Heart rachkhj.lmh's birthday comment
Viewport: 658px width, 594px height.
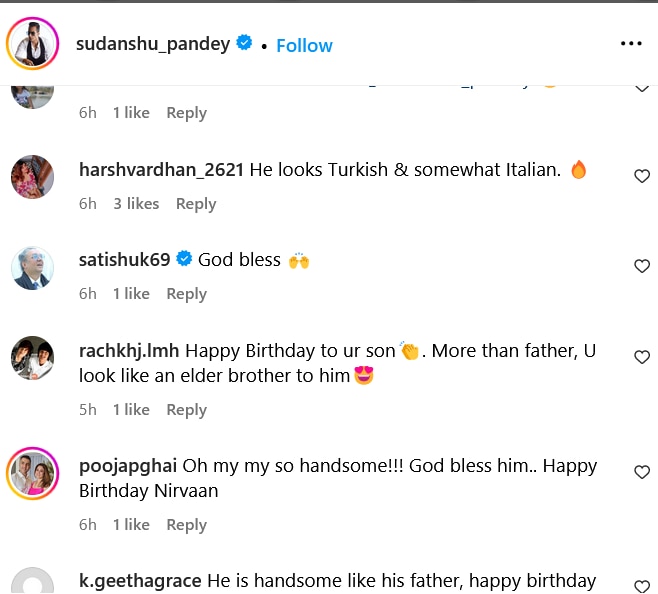tap(642, 357)
